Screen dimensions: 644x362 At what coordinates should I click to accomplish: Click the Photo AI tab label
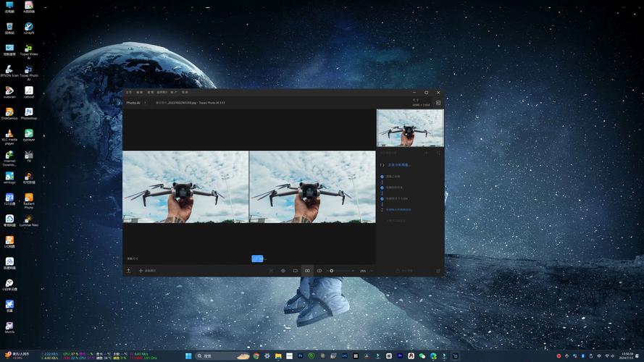pos(133,103)
